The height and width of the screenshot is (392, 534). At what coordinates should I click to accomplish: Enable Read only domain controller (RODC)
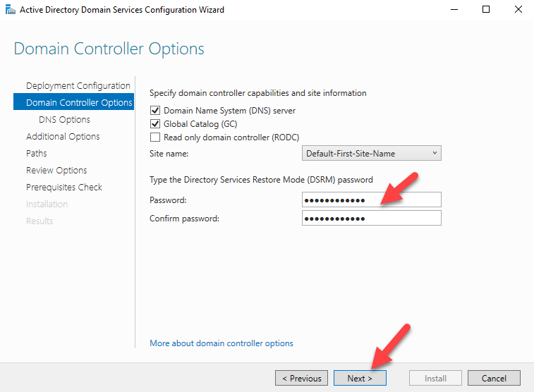pyautogui.click(x=155, y=137)
